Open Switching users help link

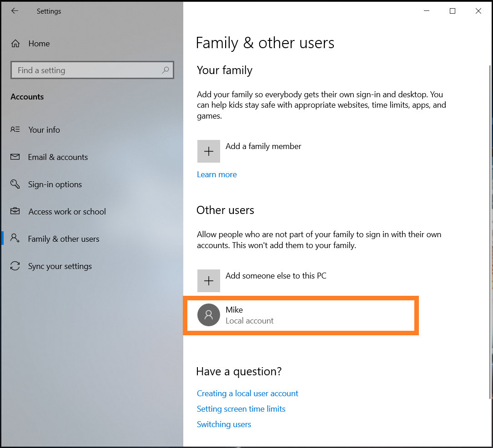[224, 424]
